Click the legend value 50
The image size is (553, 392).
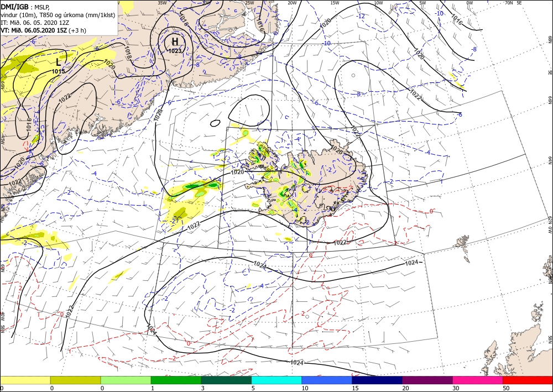tap(505, 388)
